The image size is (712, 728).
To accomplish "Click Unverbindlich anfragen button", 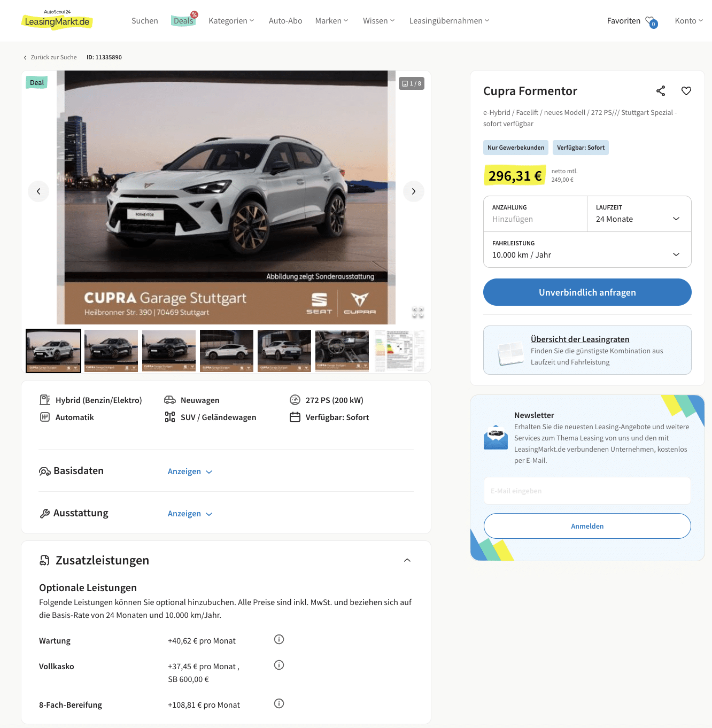I will [587, 292].
